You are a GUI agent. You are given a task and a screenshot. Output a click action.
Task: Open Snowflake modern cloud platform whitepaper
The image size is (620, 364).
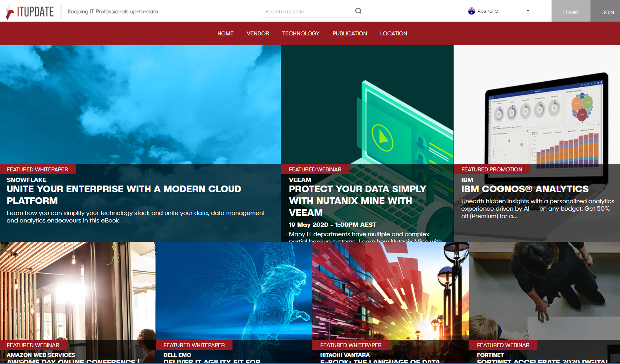(124, 195)
